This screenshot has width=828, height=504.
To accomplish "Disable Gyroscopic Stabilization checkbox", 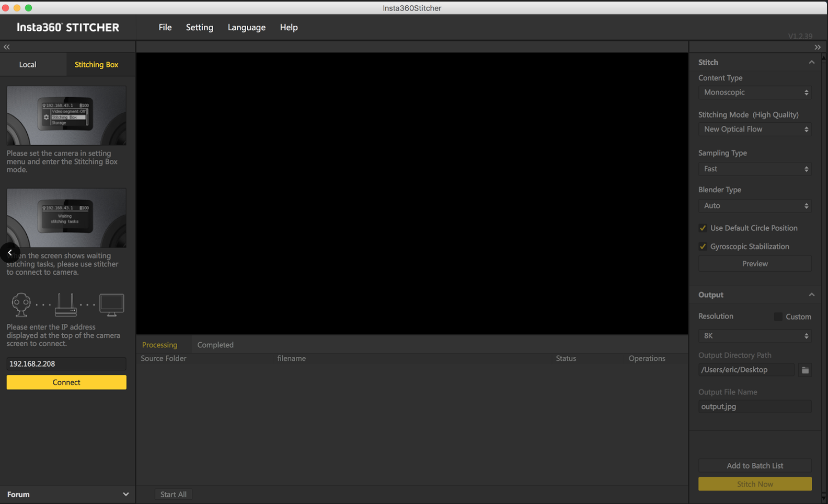I will tap(703, 247).
